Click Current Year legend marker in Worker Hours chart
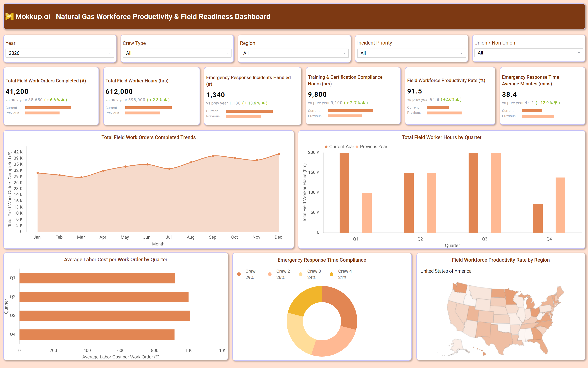 coord(326,147)
